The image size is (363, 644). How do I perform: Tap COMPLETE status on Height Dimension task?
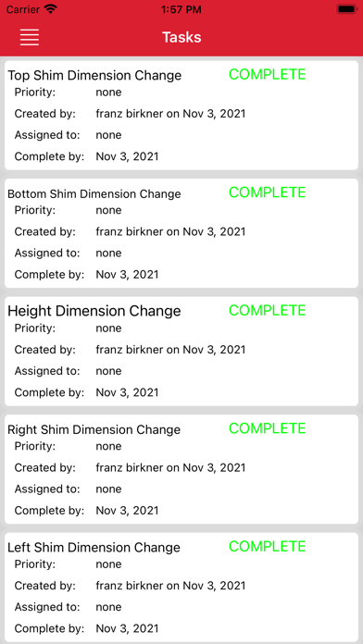[x=268, y=310]
